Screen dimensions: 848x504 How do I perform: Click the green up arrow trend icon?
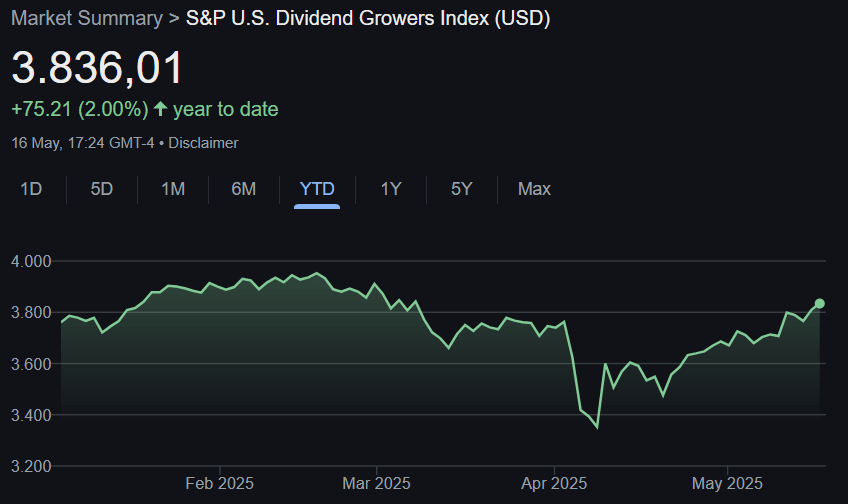[160, 109]
